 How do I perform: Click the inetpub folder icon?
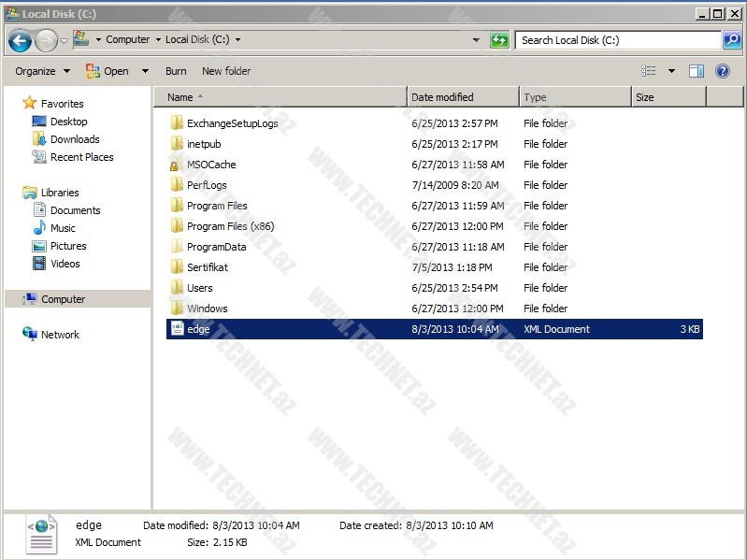click(177, 143)
